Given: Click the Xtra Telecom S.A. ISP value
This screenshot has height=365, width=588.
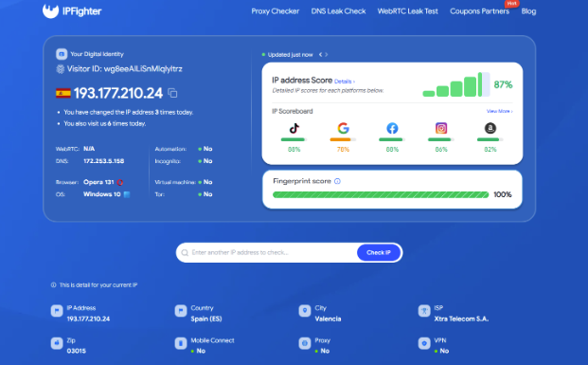Looking at the screenshot, I should 461,319.
